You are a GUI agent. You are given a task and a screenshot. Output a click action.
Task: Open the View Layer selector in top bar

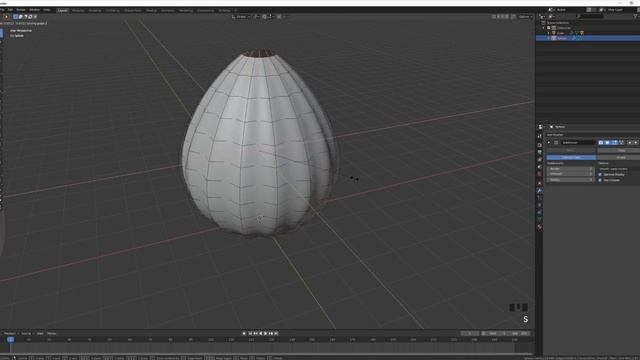point(602,10)
